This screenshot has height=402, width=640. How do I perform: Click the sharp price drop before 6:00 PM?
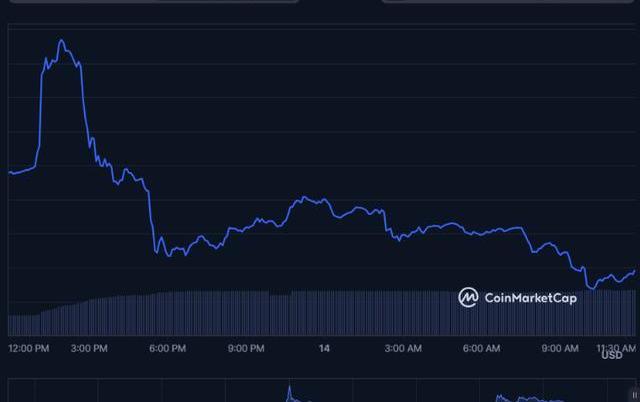(x=152, y=215)
